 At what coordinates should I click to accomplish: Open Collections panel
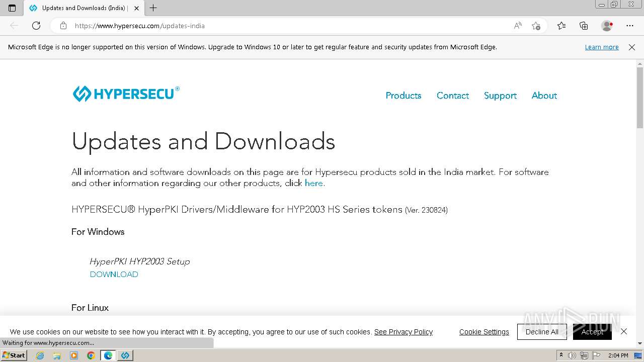point(584,26)
